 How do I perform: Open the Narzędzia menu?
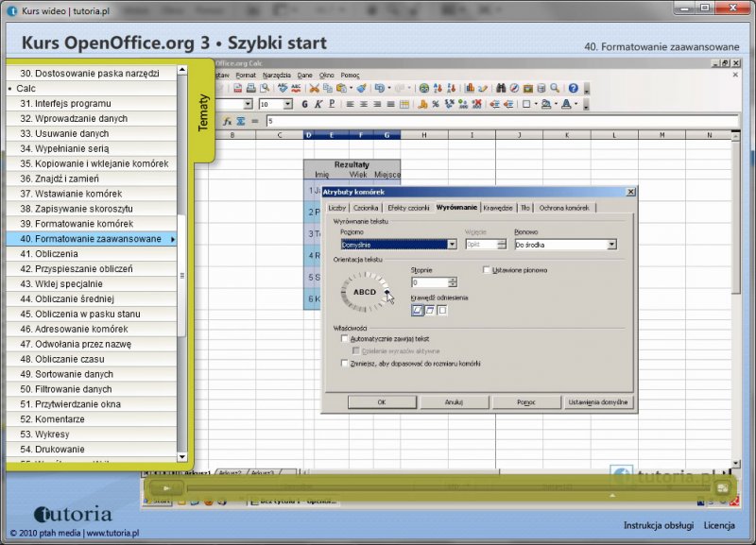(277, 75)
